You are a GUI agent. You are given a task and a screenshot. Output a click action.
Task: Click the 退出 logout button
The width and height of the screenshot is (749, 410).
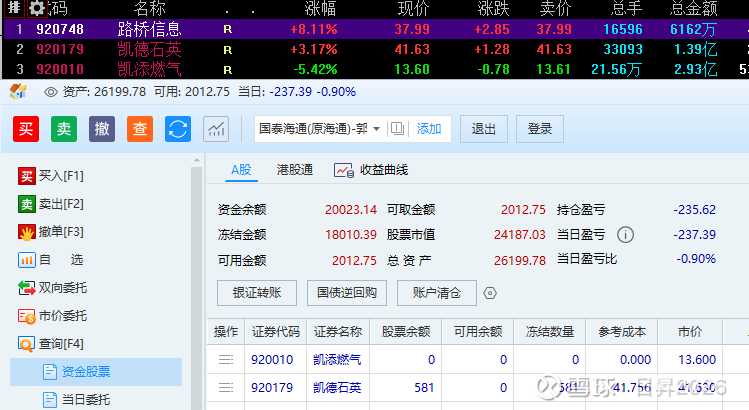point(483,129)
